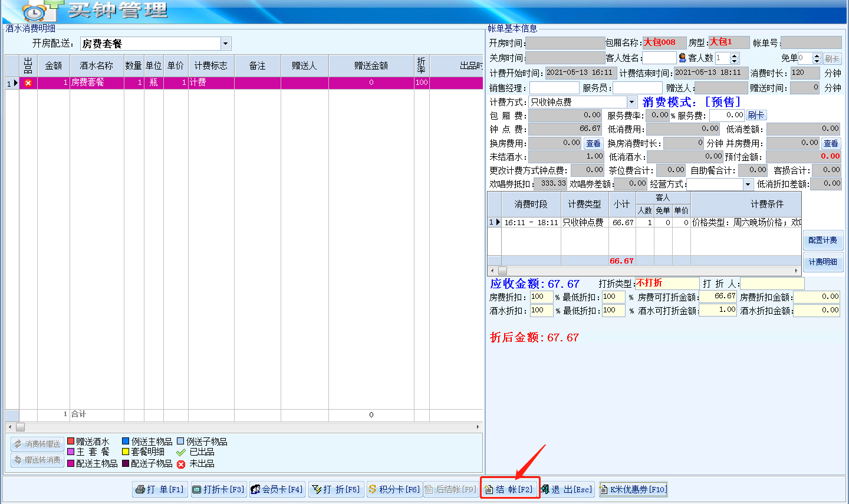Image resolution: width=849 pixels, height=504 pixels.
Task: Click the 打折[F5] discount button
Action: [x=335, y=489]
